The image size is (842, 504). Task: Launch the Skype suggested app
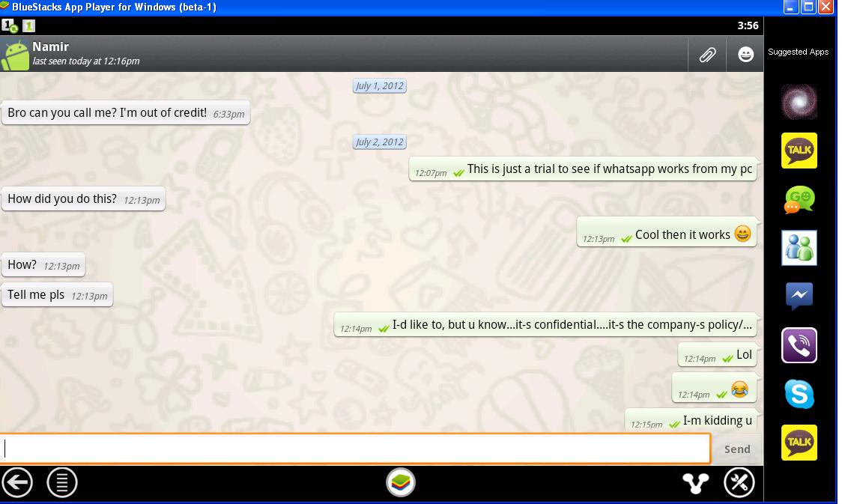(x=799, y=394)
